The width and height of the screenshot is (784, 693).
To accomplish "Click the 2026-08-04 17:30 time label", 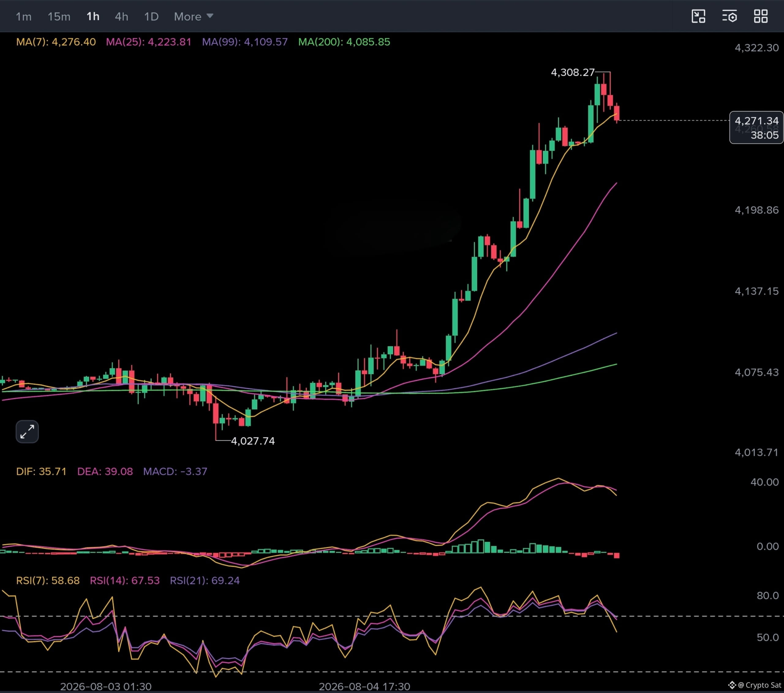I will coord(364,687).
